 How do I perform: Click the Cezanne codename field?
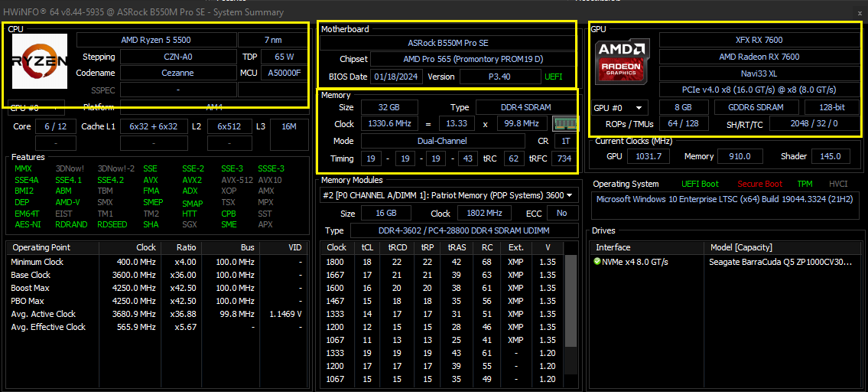tap(177, 73)
